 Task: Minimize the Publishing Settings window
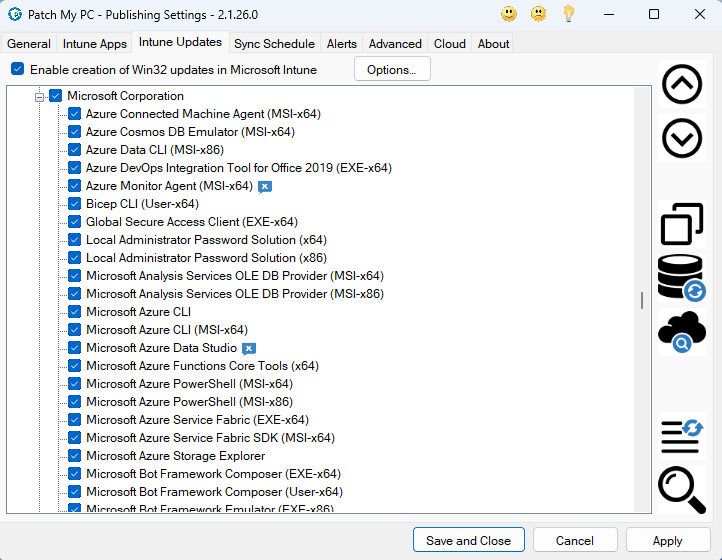coord(609,14)
